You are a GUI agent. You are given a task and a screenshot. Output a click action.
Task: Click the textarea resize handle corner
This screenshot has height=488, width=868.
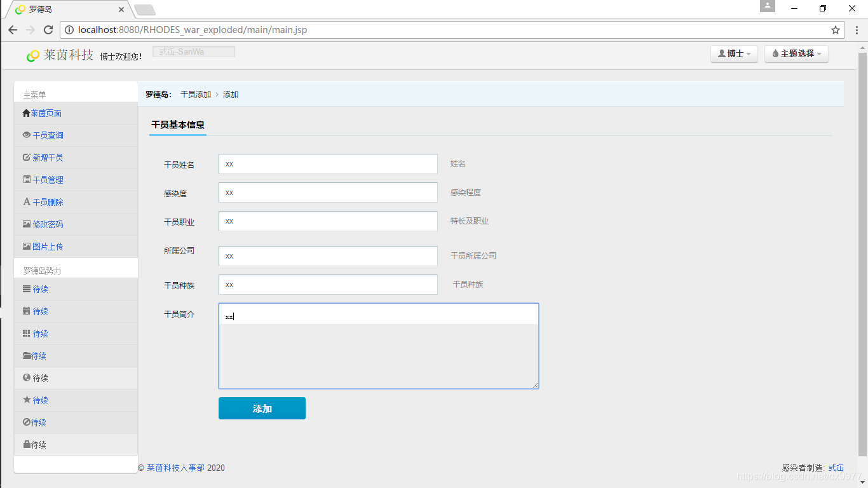point(535,385)
